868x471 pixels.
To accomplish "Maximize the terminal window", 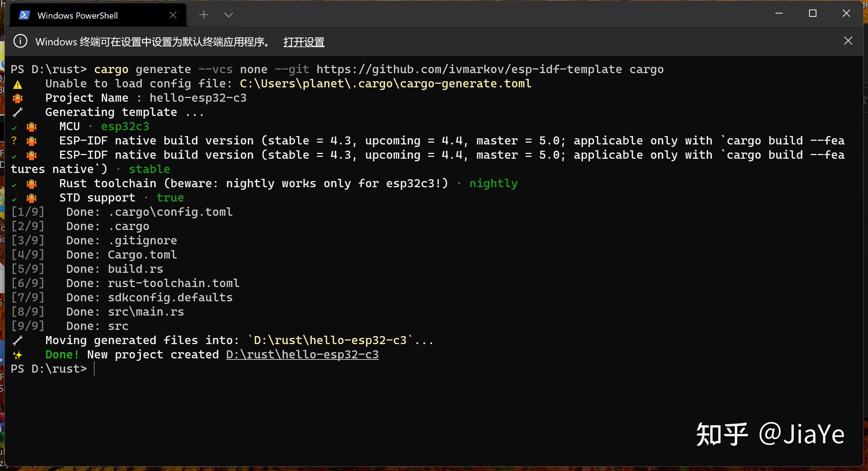I will pyautogui.click(x=813, y=14).
